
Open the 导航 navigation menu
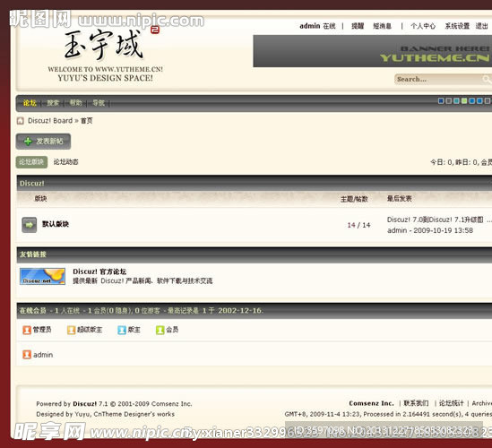click(99, 103)
